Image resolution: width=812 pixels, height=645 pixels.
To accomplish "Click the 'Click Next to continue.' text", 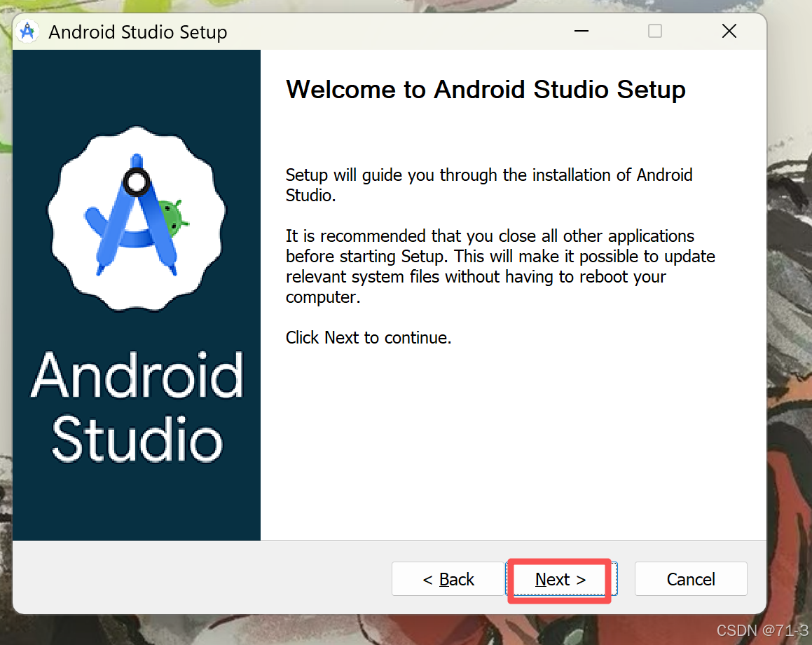I will 369,338.
